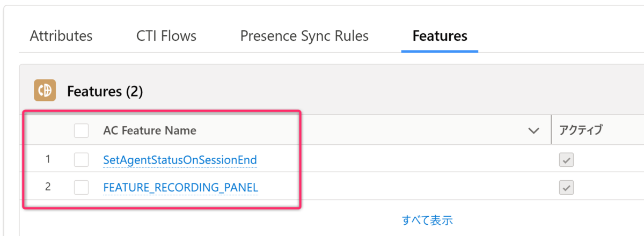The height and width of the screenshot is (236, 644).
Task: Check the SetAgentStatusOnSessionEnd row checkbox
Action: click(82, 159)
